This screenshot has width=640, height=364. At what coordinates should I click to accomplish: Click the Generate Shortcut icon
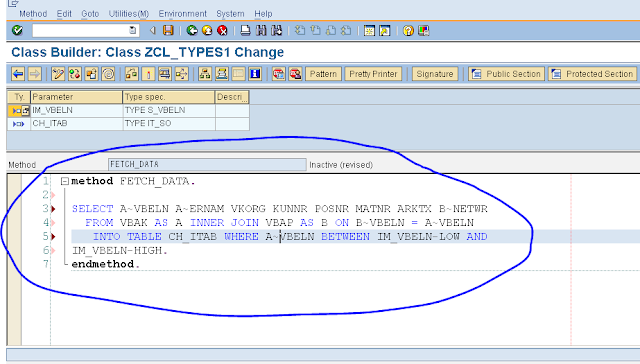(x=384, y=31)
